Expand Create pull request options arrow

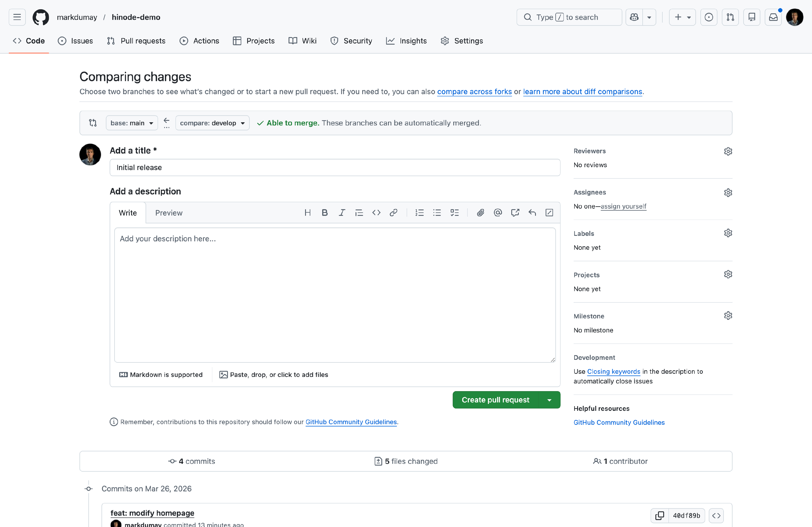point(549,400)
